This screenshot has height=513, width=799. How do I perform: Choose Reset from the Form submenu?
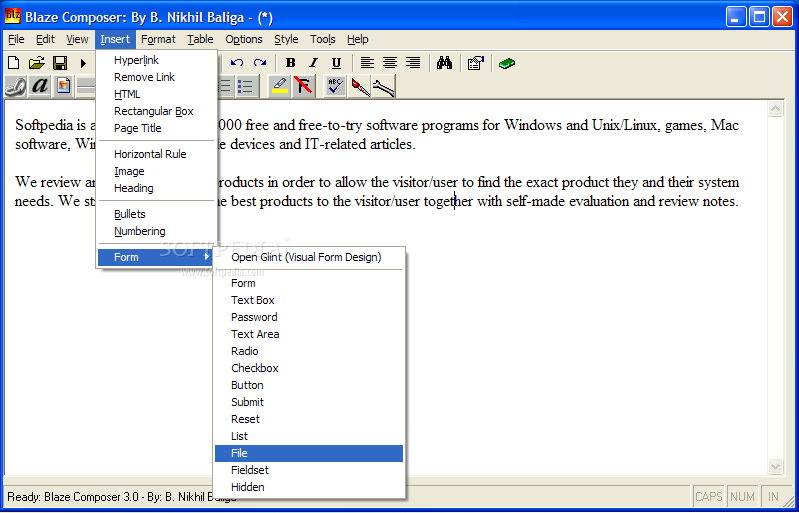[x=309, y=419]
